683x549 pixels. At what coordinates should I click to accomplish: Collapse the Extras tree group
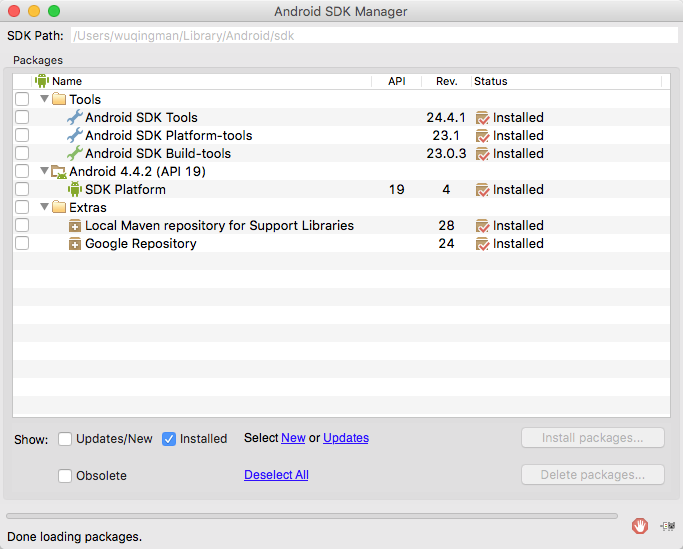[44, 207]
